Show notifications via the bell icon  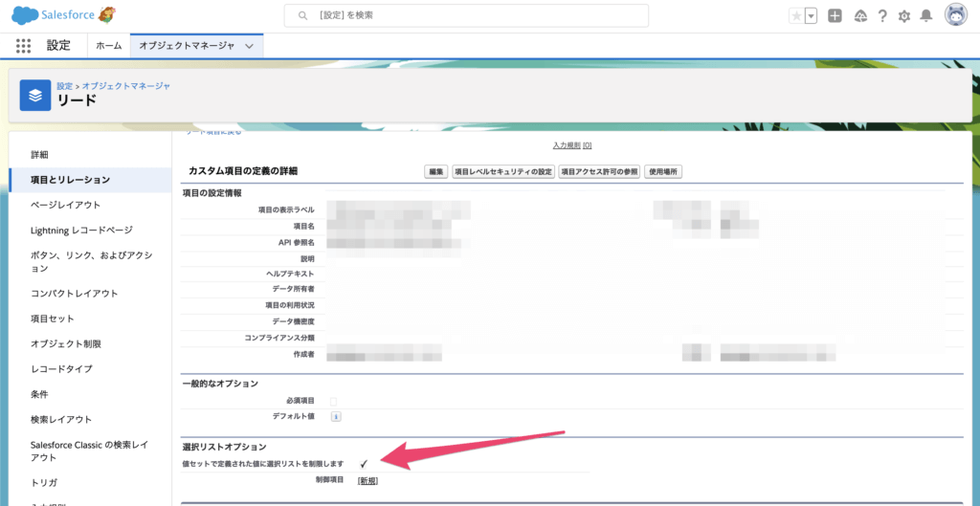click(x=925, y=16)
